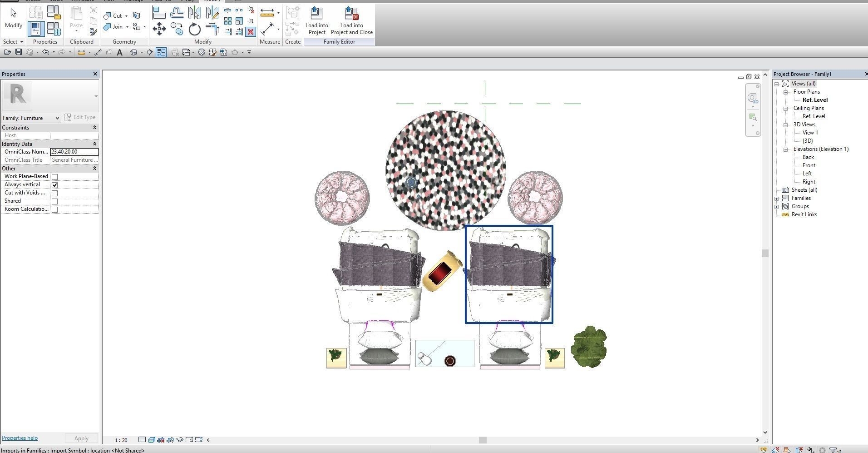Viewport: 868px width, 453px height.
Task: Select the Trim/Extend to Corner tool
Action: [x=212, y=29]
